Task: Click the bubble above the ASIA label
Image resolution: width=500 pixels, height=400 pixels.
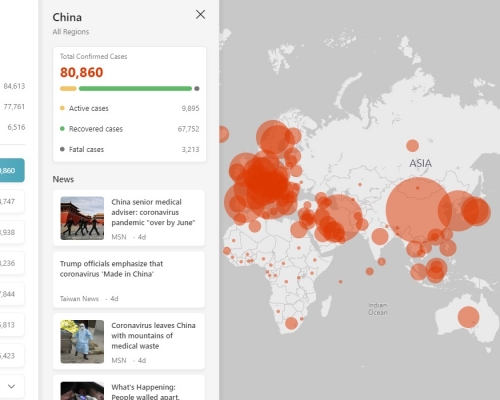Action: tap(412, 146)
